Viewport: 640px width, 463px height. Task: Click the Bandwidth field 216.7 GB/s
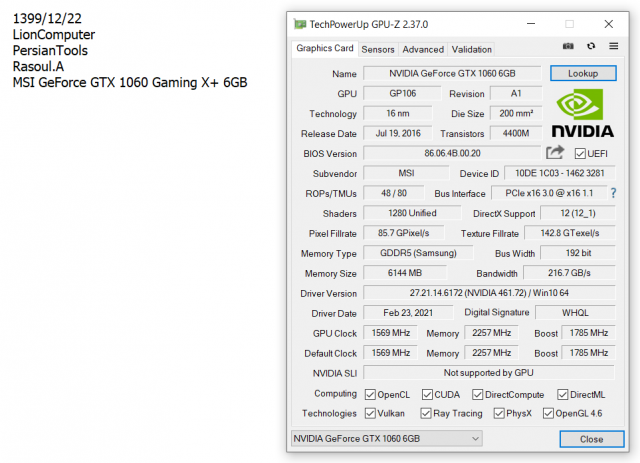tap(569, 273)
